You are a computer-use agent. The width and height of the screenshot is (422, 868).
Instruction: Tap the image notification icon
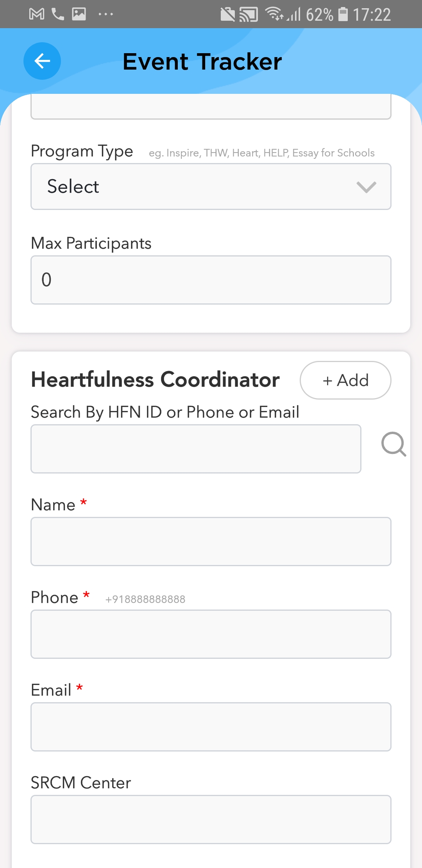79,14
